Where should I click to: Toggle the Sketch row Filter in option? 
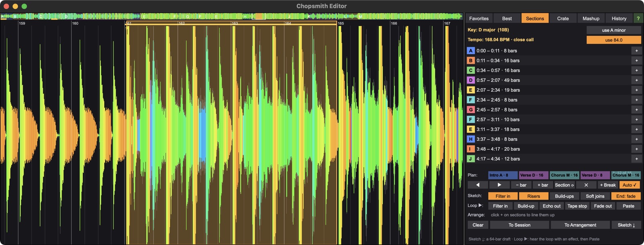[503, 196]
